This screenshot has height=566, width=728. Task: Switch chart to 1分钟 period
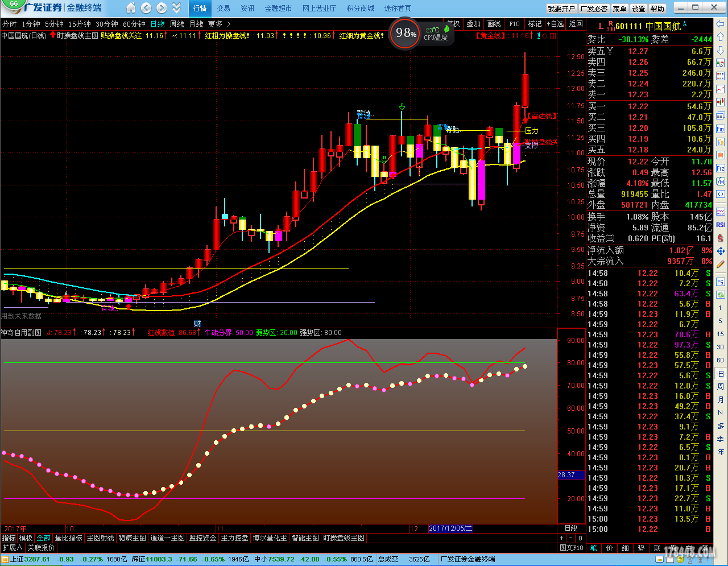click(x=31, y=24)
